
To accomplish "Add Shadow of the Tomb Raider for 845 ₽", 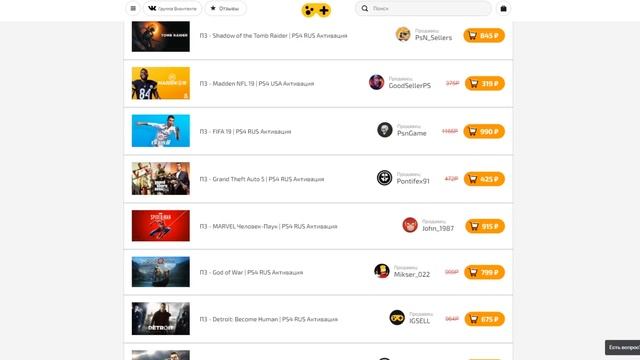I will 484,36.
